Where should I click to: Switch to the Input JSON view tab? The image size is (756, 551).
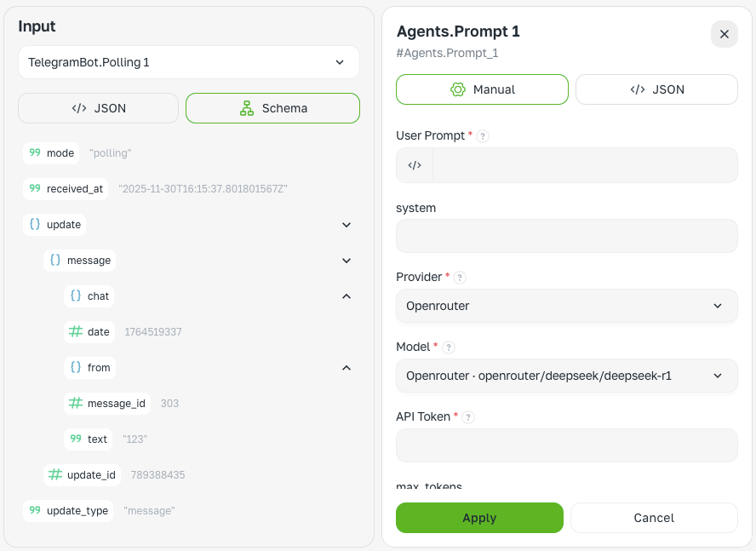(99, 108)
